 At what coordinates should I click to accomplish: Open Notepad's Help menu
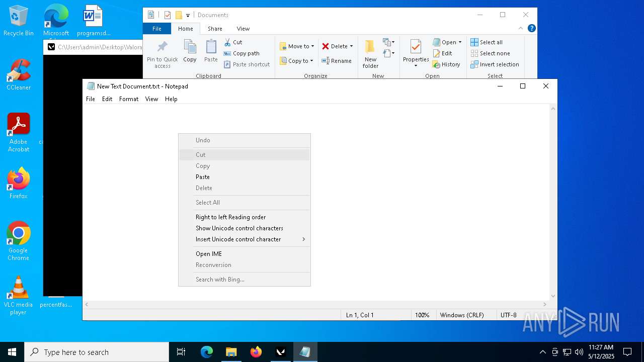tap(171, 99)
